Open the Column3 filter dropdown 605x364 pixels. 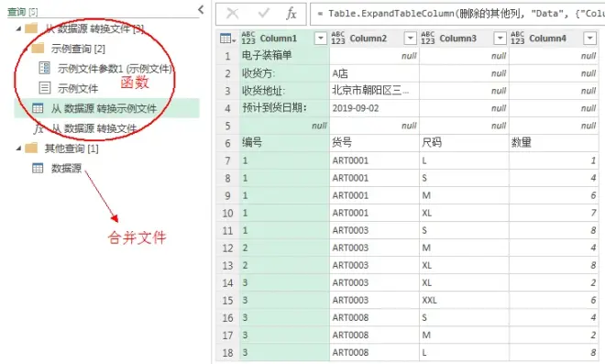click(500, 39)
